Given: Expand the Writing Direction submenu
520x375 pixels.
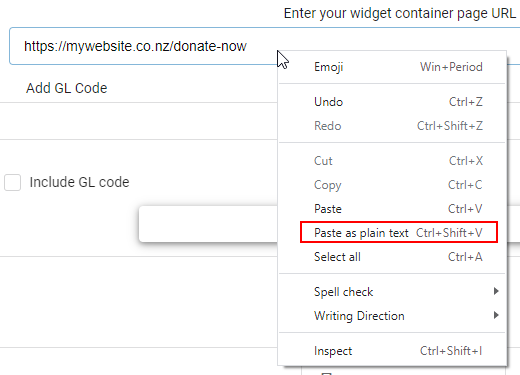Looking at the screenshot, I should point(392,316).
